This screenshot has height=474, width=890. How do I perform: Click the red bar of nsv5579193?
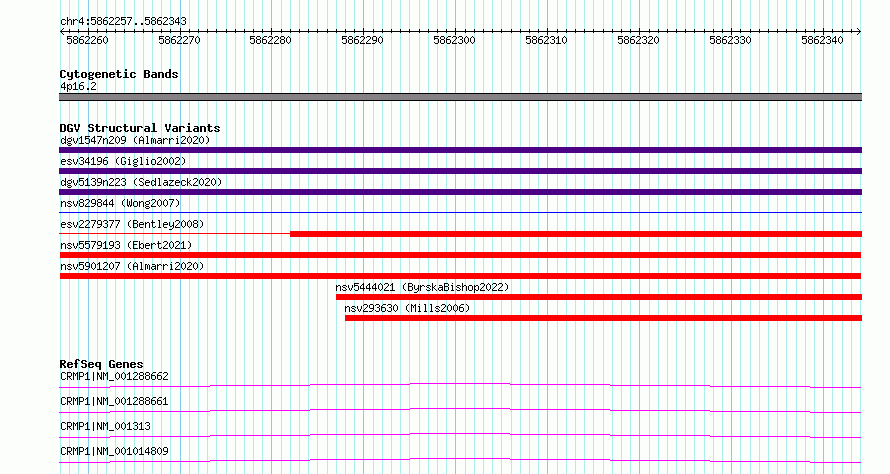click(460, 255)
